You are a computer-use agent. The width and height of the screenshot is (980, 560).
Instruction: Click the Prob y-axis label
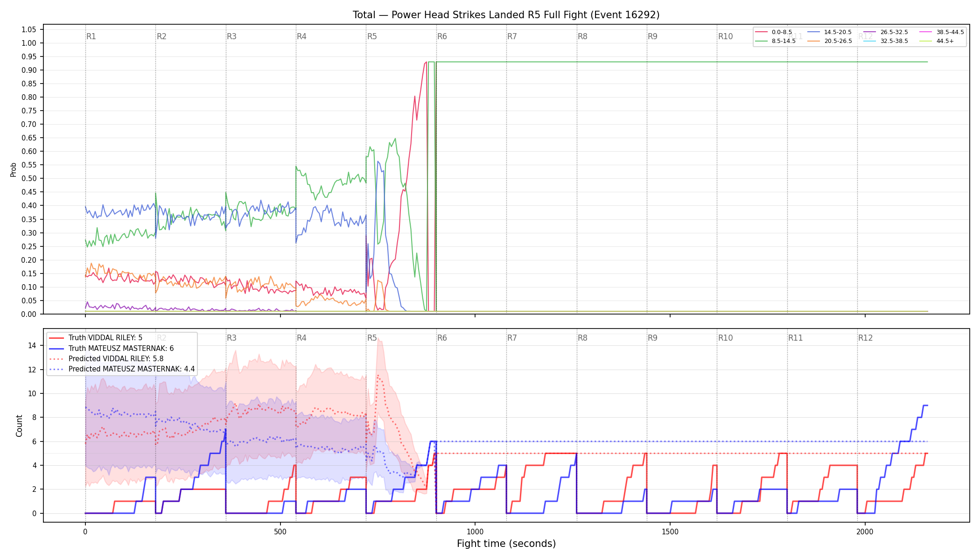click(x=14, y=169)
